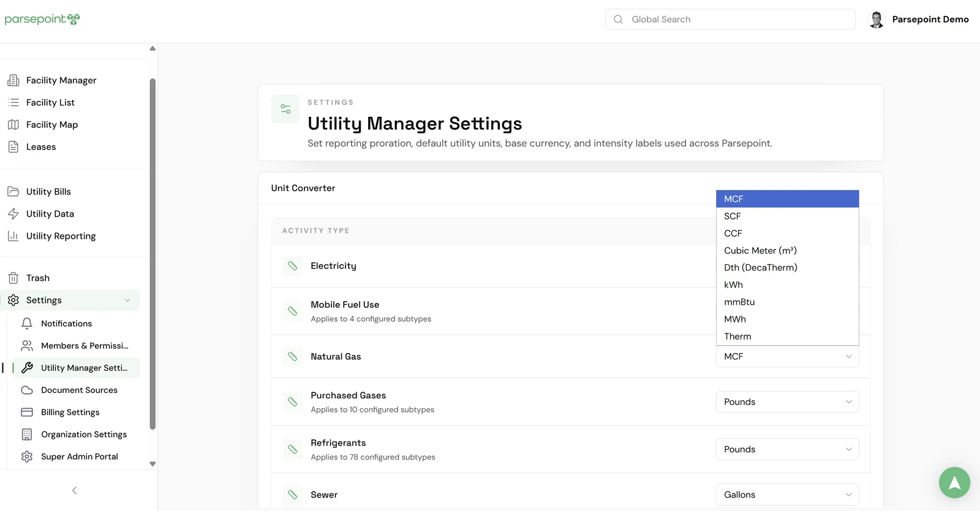Open the green arrow assistant button
The image size is (980, 511).
pos(954,482)
